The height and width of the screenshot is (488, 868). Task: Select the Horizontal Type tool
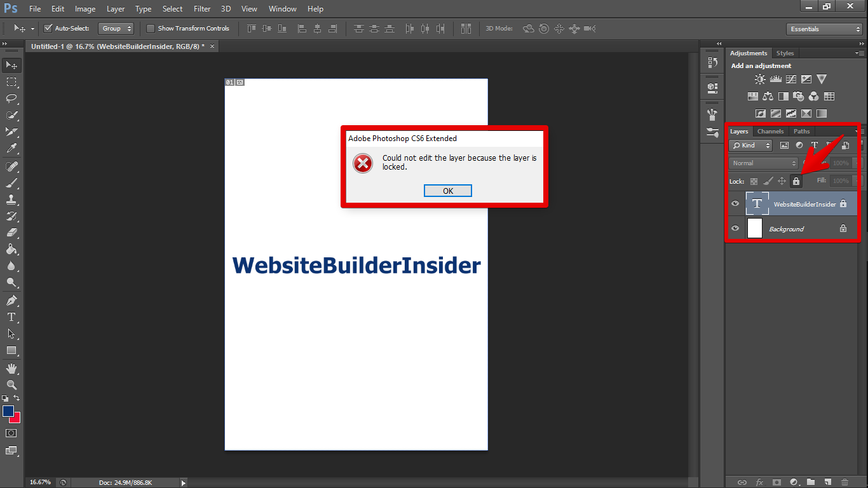coord(11,317)
